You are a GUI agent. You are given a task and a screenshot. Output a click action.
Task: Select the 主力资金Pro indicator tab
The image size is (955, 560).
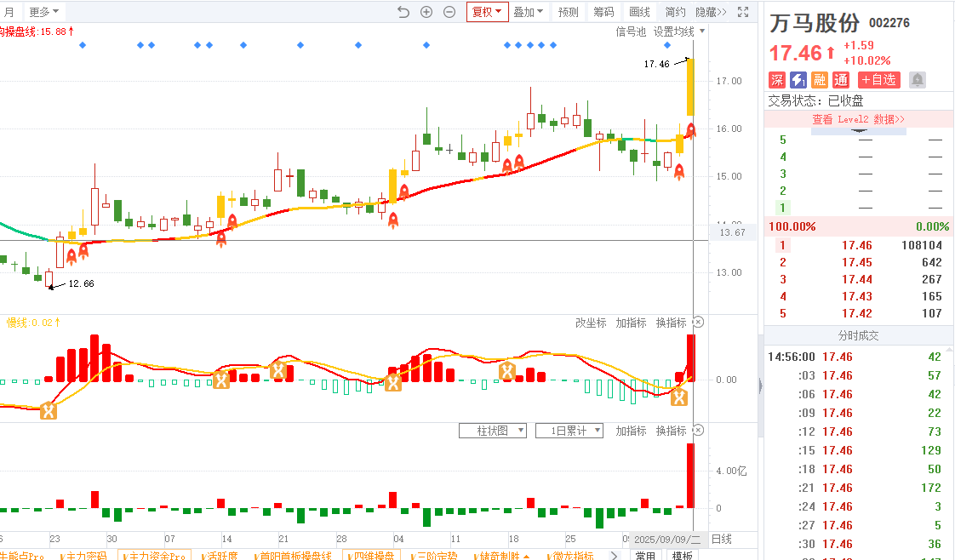155,555
